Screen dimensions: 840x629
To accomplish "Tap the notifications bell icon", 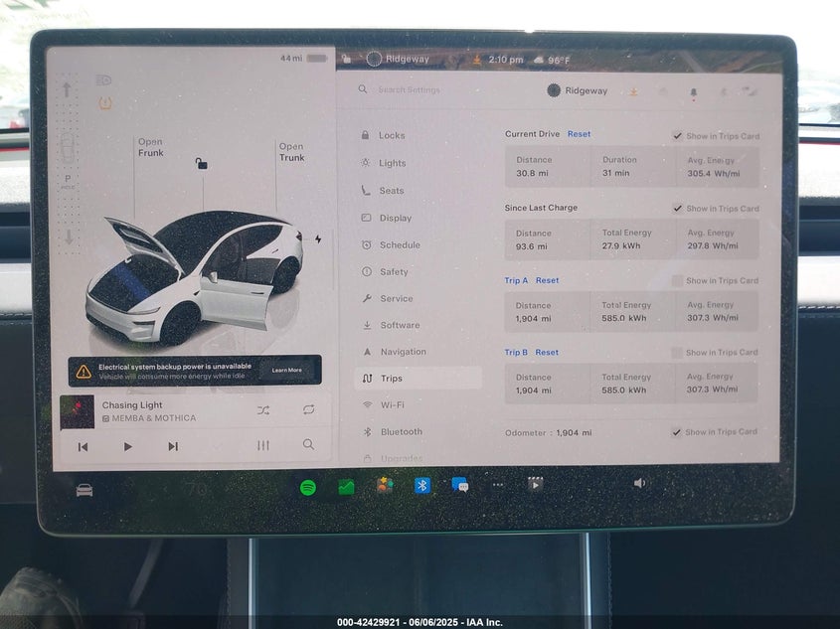I will (x=693, y=92).
